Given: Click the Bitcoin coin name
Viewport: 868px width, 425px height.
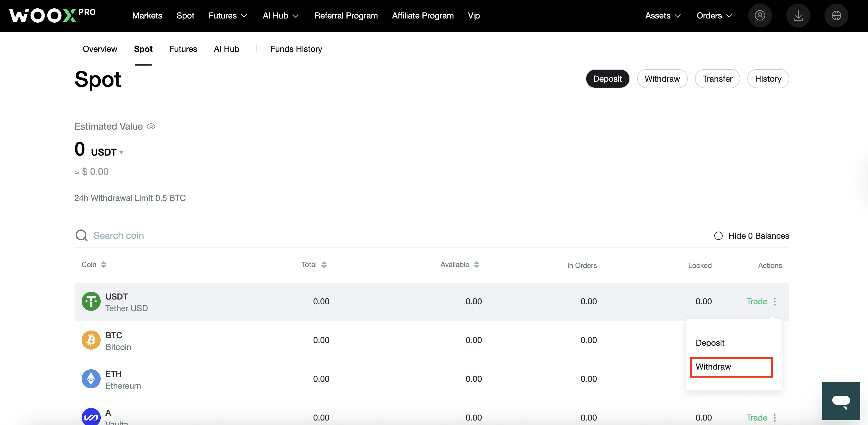Looking at the screenshot, I should click(118, 347).
